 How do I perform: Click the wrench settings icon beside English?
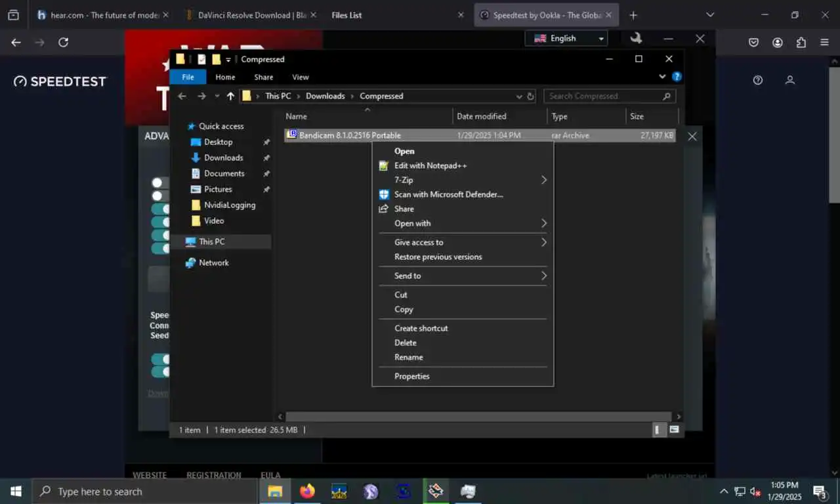(x=636, y=38)
